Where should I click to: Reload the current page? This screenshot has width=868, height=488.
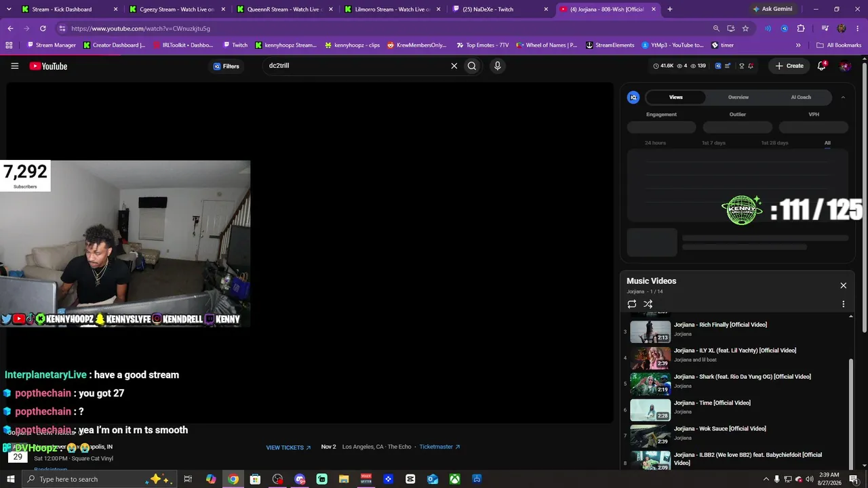(x=43, y=28)
